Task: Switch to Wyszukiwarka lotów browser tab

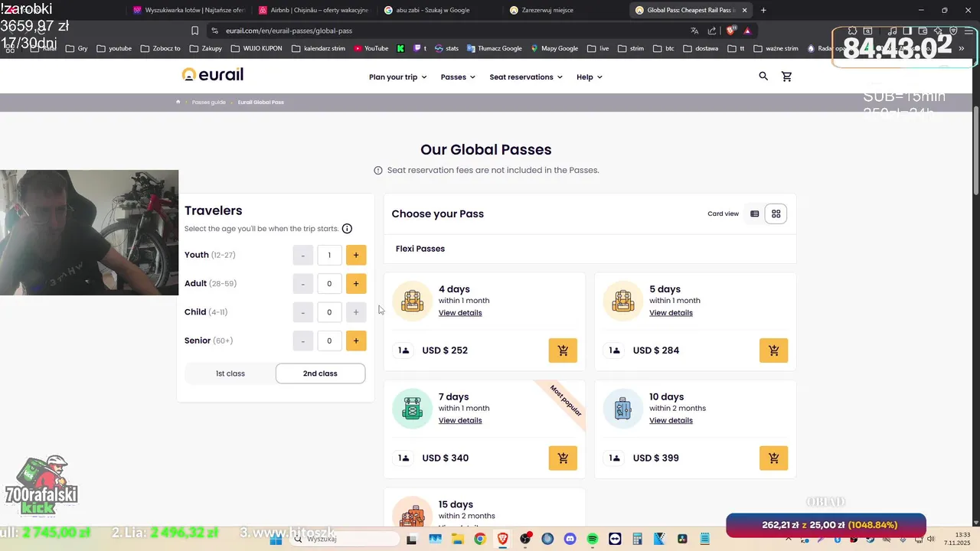Action: (188, 10)
